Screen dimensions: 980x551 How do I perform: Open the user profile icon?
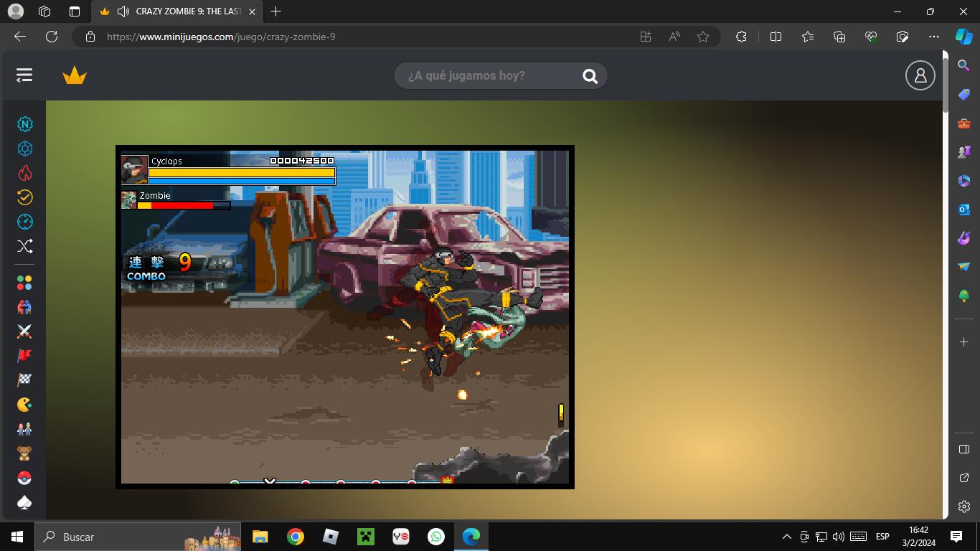click(x=920, y=75)
